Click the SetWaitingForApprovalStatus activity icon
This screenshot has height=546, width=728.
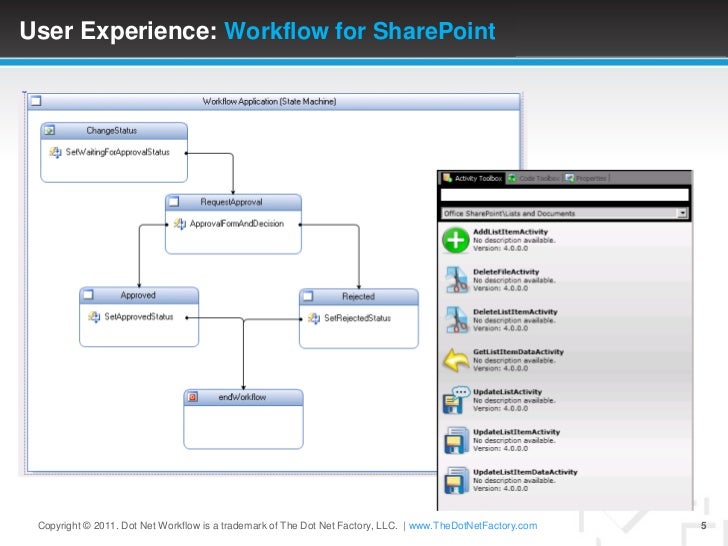click(x=55, y=152)
